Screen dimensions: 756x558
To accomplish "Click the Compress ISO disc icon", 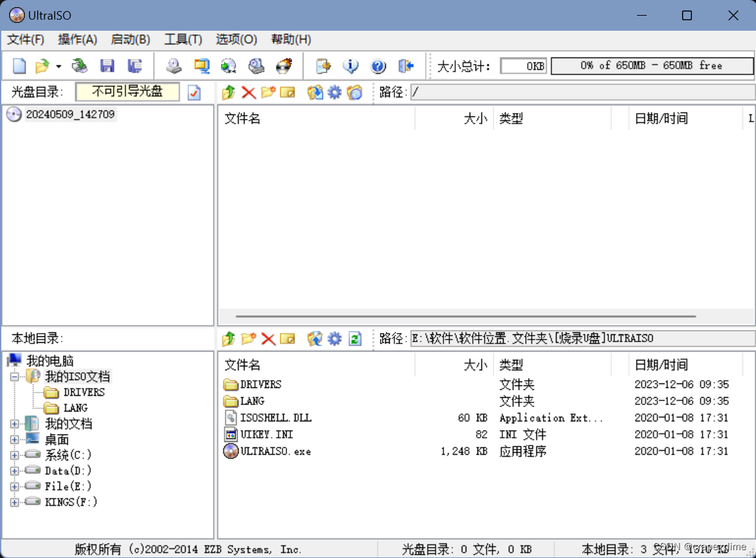I will tap(228, 65).
